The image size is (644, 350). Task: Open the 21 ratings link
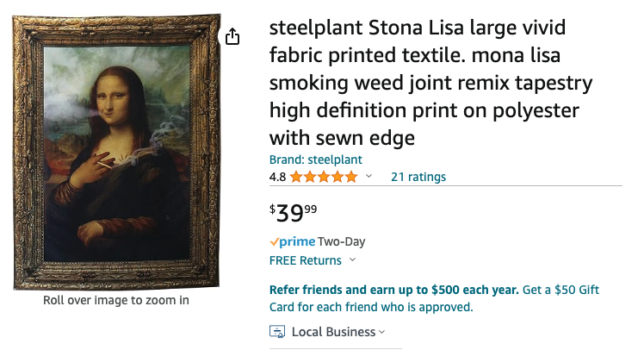[x=418, y=177]
